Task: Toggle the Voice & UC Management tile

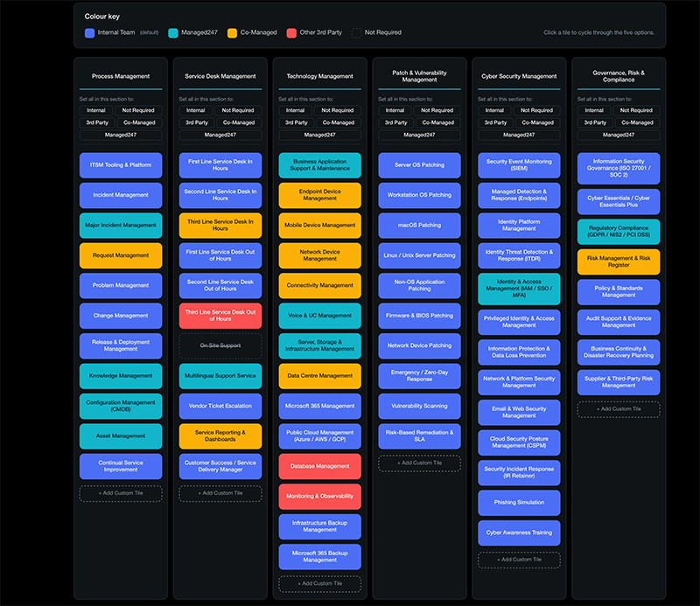Action: (x=319, y=316)
